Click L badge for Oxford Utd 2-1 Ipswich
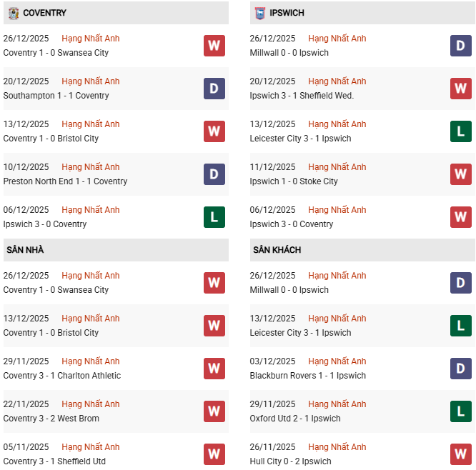This screenshot has width=476, height=470. pos(460,411)
